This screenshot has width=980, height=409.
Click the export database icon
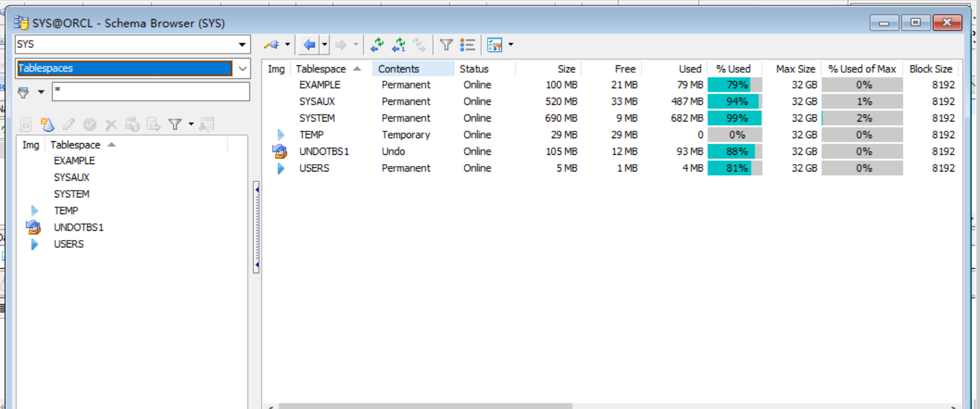tap(153, 125)
